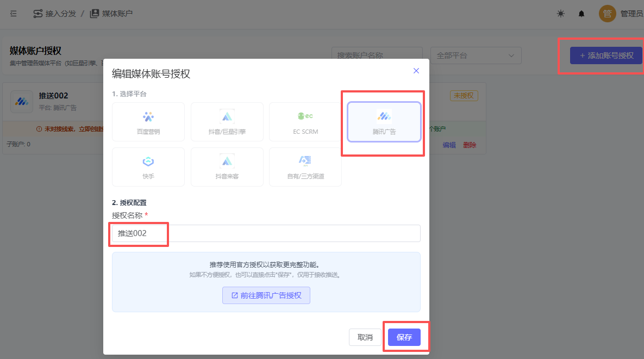Choose the 腾讯广告 platform card

(x=384, y=122)
